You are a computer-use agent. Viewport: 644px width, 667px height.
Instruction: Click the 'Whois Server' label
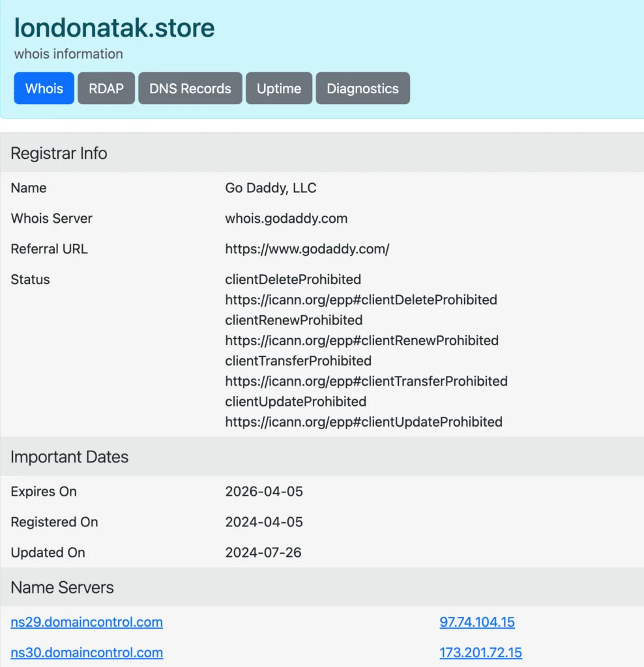pos(51,218)
